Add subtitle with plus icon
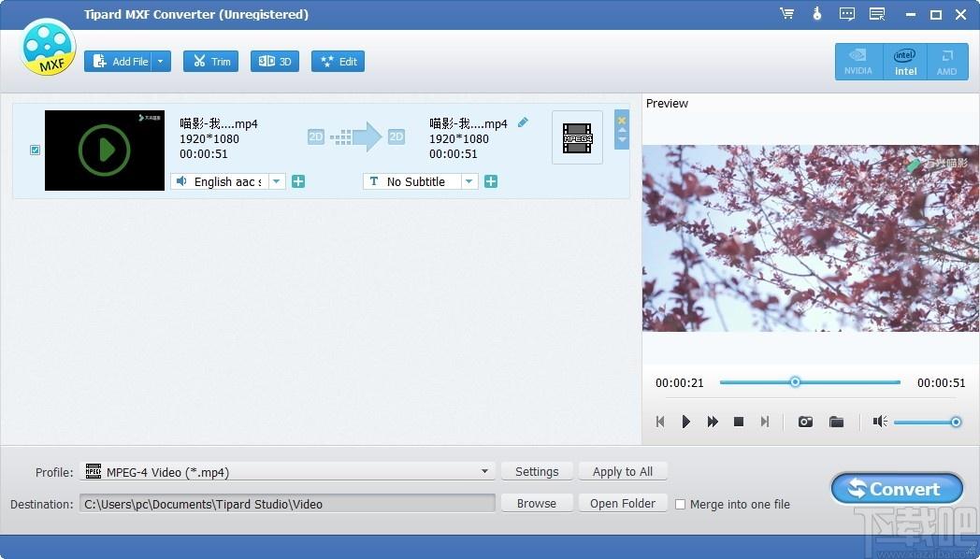The image size is (980, 559). (x=491, y=181)
